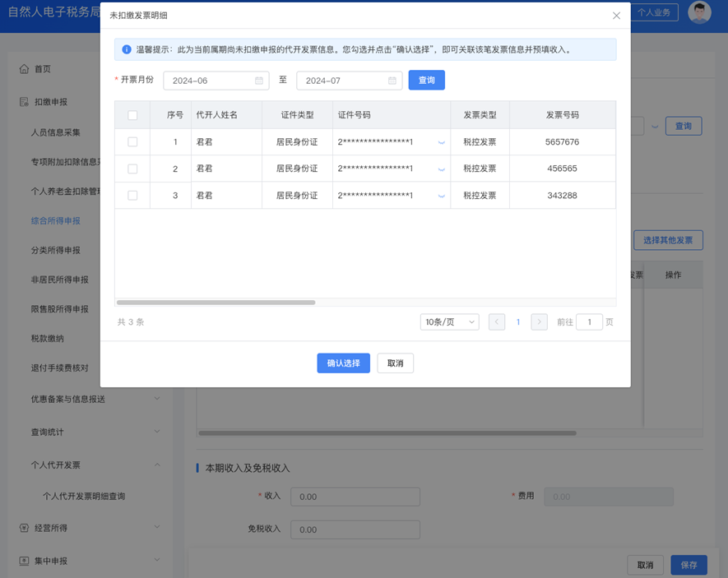728x578 pixels.
Task: Open the calendar icon on the start month field
Action: (x=259, y=81)
